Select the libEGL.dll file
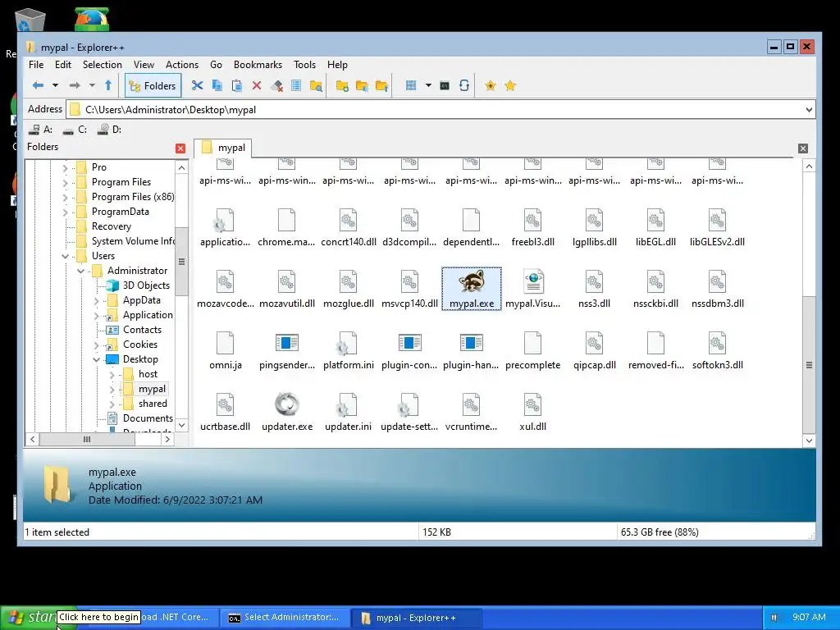Viewport: 840px width, 630px height. click(x=655, y=228)
